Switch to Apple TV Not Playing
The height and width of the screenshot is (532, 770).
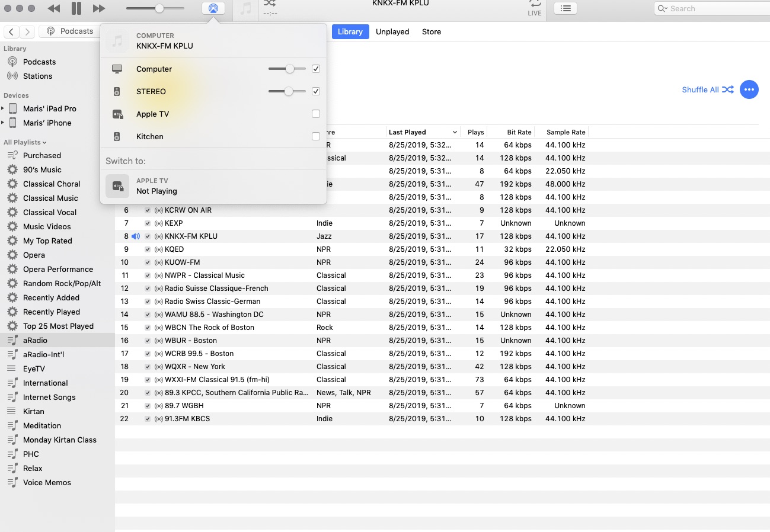[213, 186]
